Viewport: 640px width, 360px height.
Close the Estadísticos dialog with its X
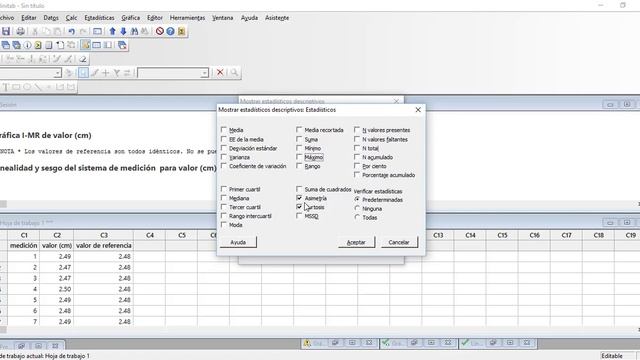click(418, 110)
